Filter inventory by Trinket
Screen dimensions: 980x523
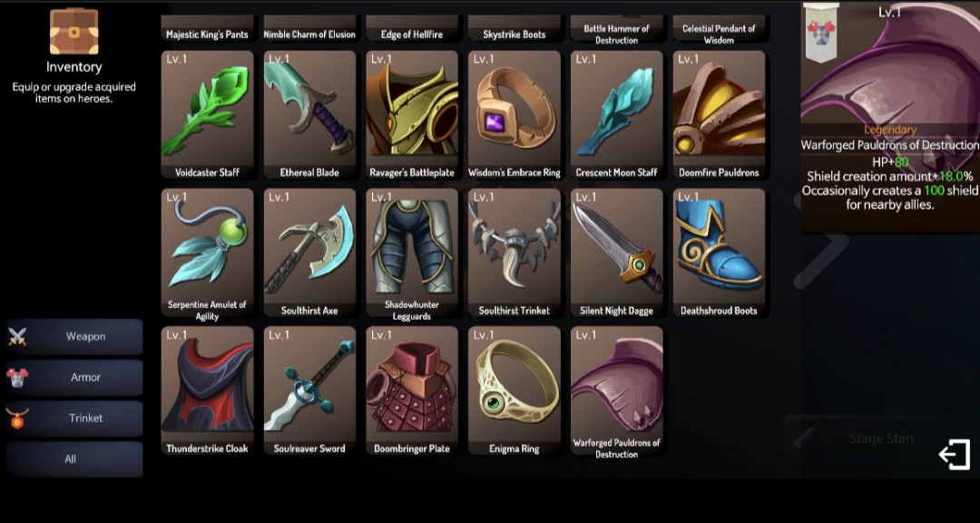(74, 418)
